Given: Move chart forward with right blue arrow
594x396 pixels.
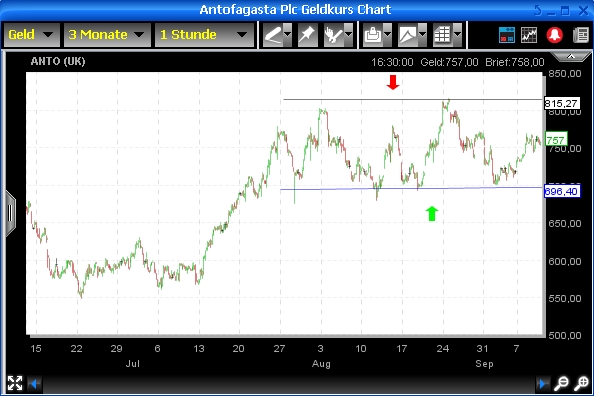Looking at the screenshot, I should (x=542, y=384).
